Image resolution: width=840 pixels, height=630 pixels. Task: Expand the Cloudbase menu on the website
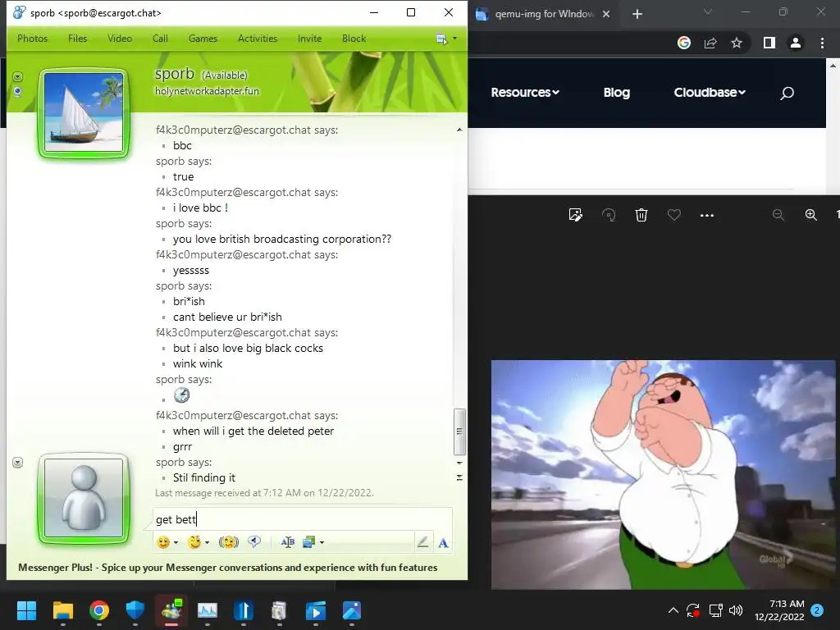[x=710, y=92]
